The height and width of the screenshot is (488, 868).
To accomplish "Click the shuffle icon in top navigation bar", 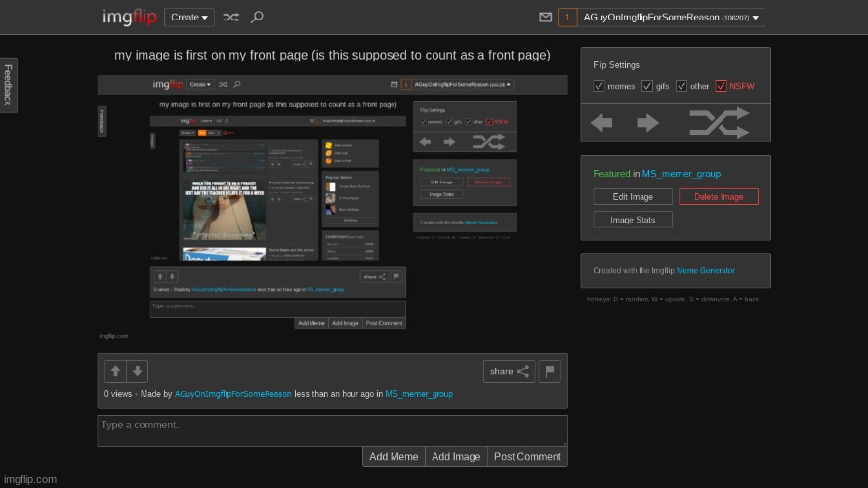I will pos(230,18).
